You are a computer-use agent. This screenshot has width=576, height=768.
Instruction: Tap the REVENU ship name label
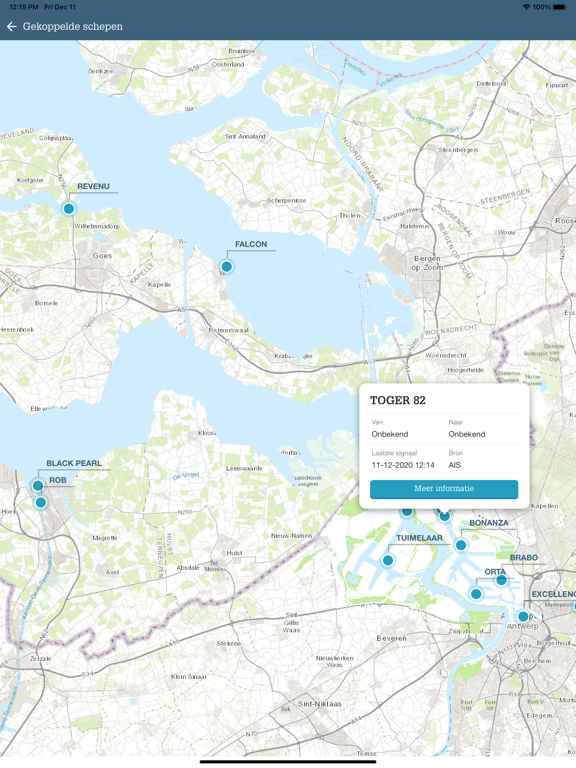pyautogui.click(x=93, y=186)
